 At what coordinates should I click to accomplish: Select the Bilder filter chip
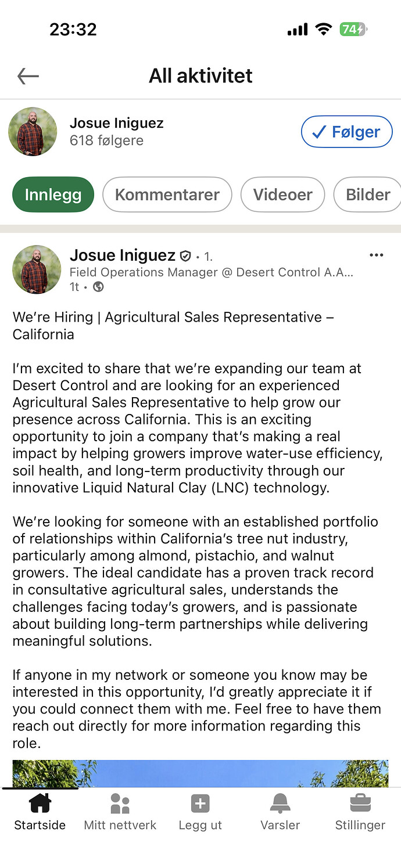point(368,195)
